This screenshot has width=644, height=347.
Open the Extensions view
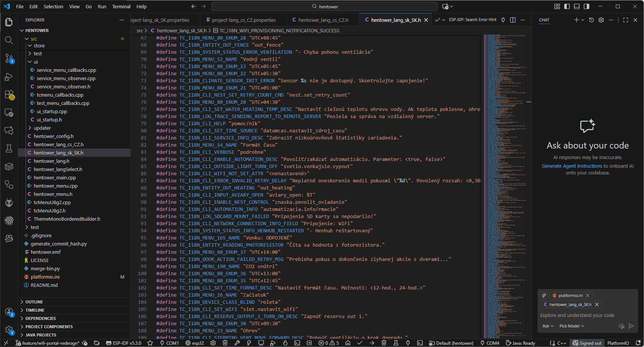9,94
